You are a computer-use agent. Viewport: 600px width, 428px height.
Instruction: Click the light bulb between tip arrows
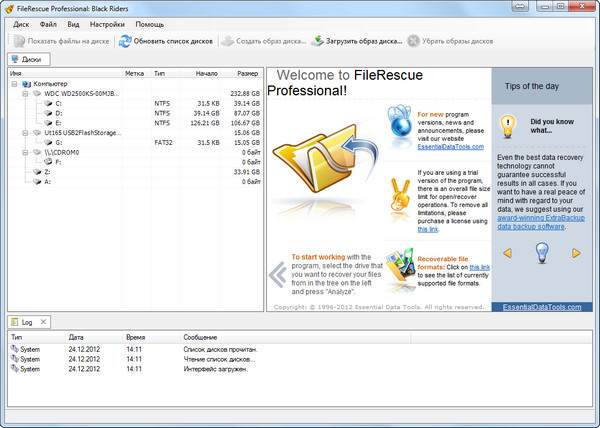(541, 253)
